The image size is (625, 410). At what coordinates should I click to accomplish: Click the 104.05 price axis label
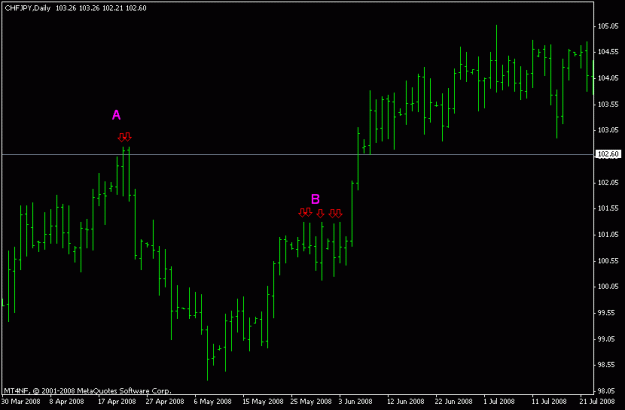point(608,78)
